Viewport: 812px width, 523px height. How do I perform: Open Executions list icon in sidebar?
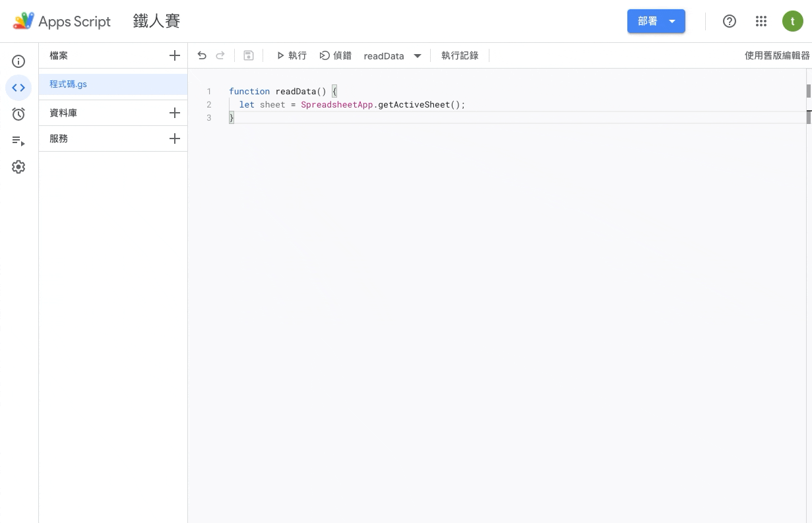click(x=18, y=140)
